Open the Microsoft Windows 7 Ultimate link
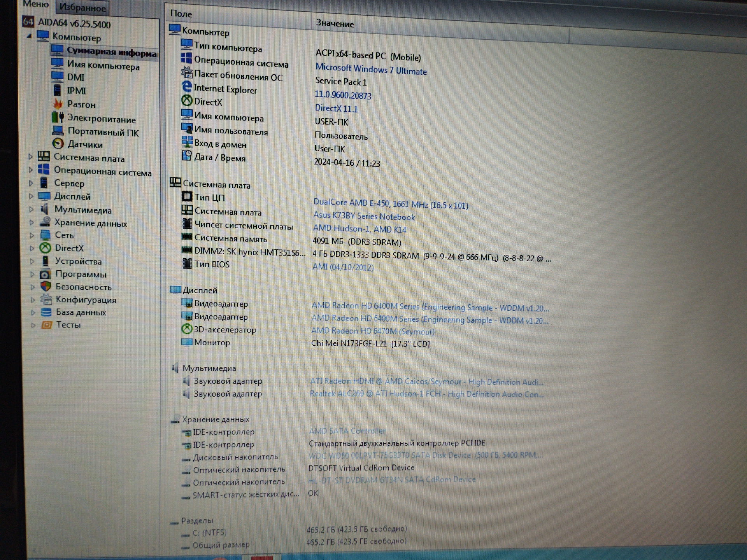The image size is (747, 560). click(x=371, y=69)
